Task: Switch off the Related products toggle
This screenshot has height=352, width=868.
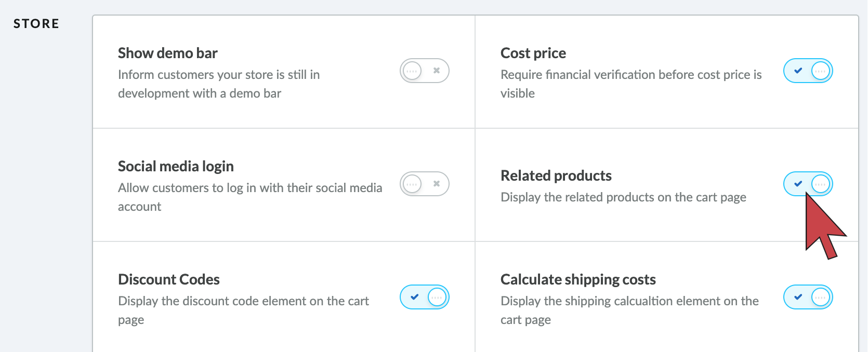Action: tap(808, 184)
